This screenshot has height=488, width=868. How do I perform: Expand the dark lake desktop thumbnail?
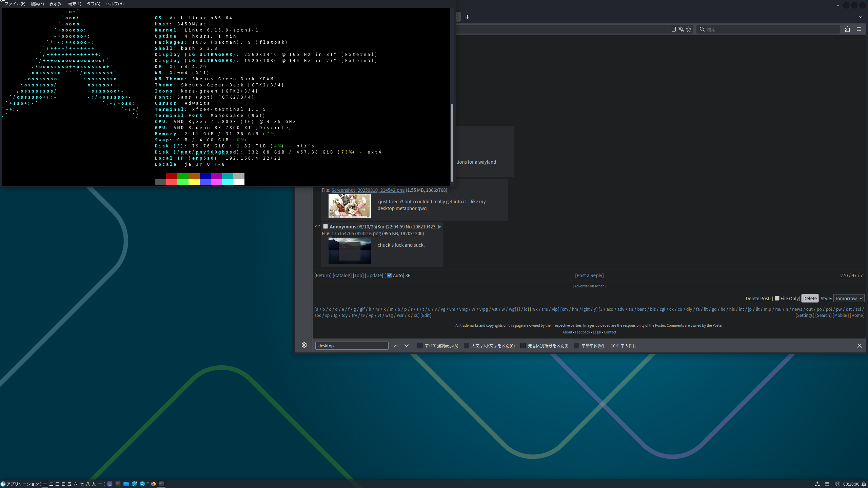pos(350,250)
